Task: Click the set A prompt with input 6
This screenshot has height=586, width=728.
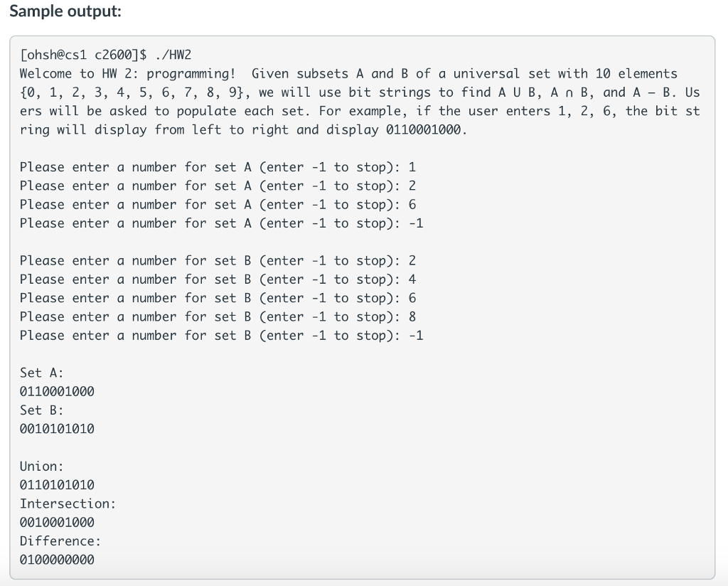Action: point(218,205)
